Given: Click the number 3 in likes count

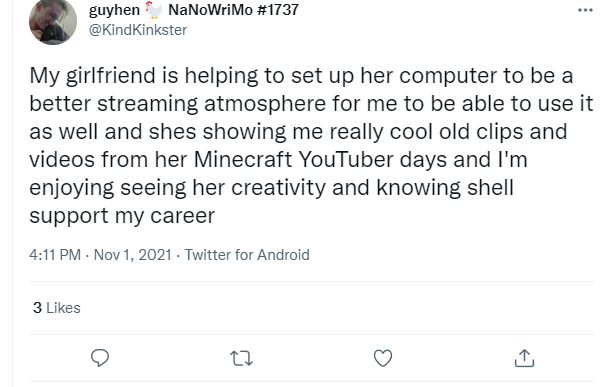Looking at the screenshot, I should tap(37, 308).
